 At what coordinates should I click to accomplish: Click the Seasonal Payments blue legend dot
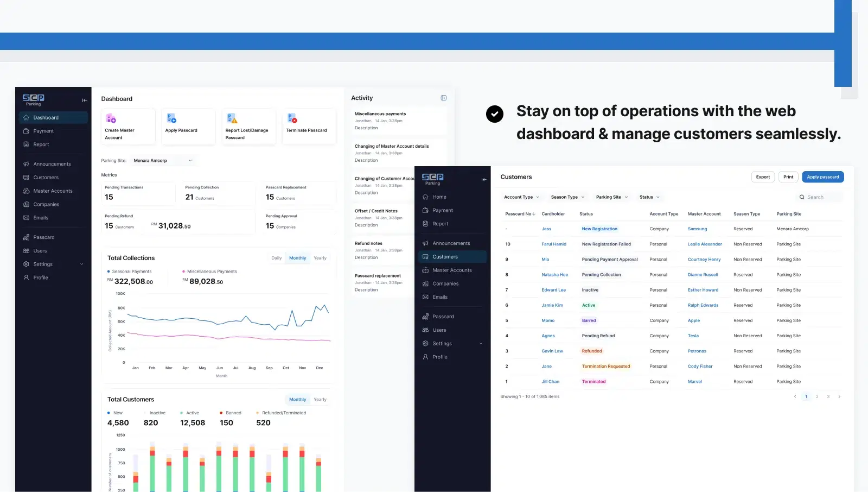pyautogui.click(x=108, y=272)
